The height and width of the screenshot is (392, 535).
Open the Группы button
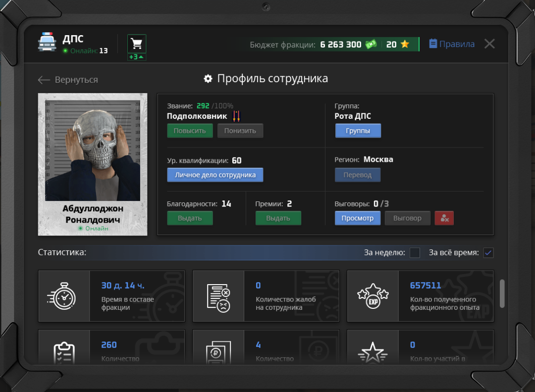click(x=358, y=131)
